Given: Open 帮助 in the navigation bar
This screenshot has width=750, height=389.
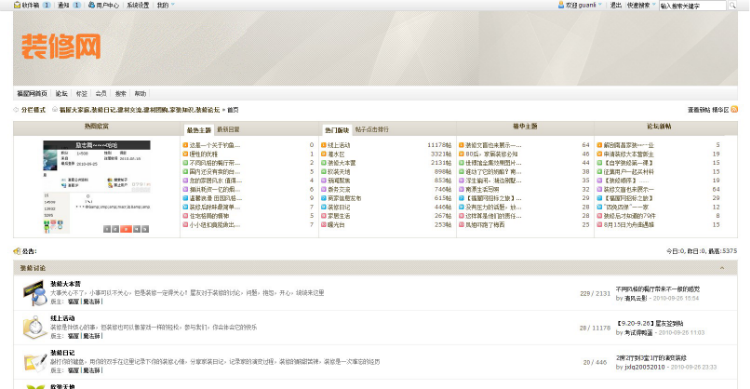Looking at the screenshot, I should (140, 94).
